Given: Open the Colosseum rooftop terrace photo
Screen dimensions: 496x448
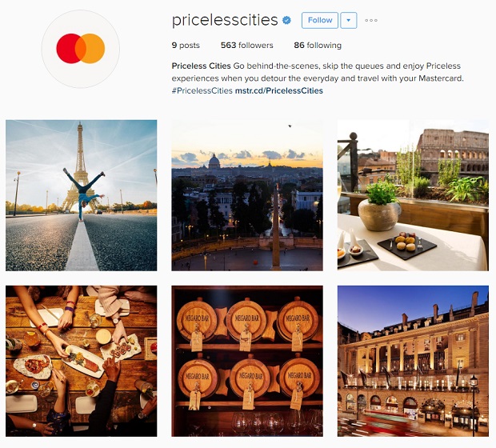Looking at the screenshot, I should point(413,195).
